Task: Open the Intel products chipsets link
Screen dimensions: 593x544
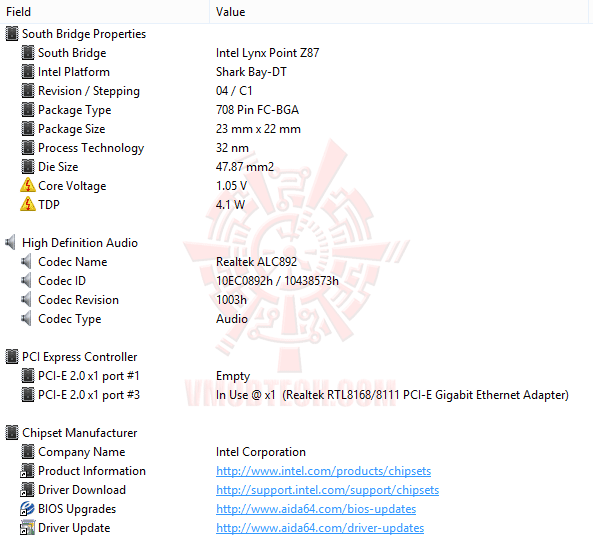Action: point(323,471)
